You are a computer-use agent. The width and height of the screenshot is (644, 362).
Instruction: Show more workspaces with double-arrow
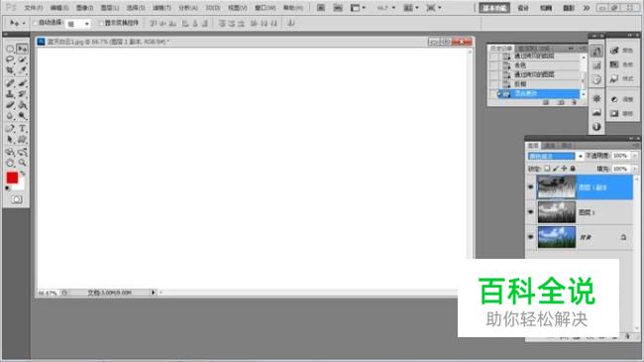pyautogui.click(x=587, y=8)
